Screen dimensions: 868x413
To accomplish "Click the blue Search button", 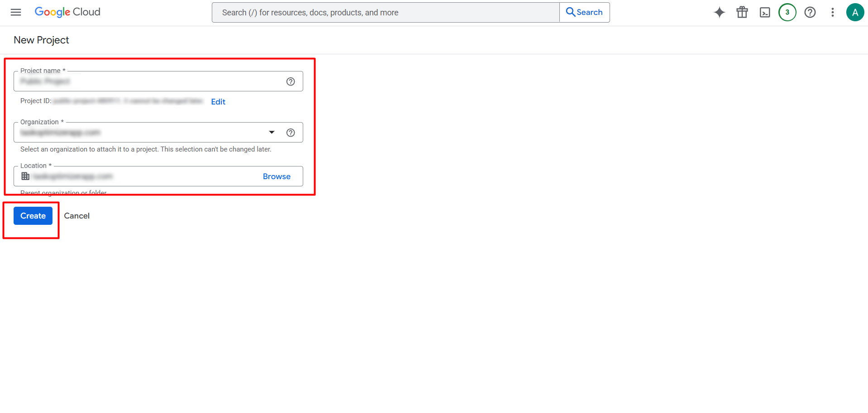I will pyautogui.click(x=585, y=12).
